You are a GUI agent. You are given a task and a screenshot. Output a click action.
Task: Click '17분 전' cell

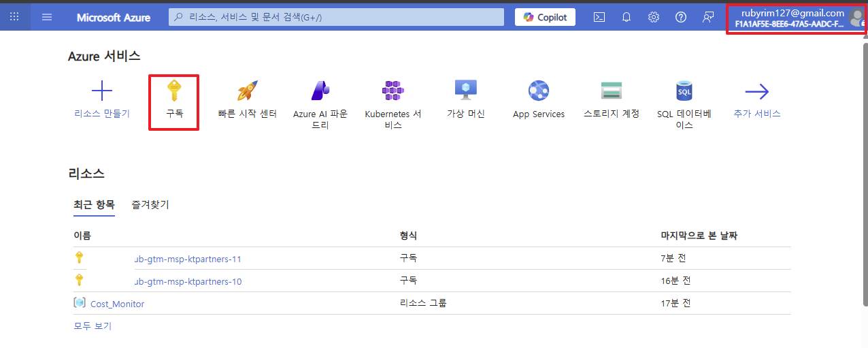pyautogui.click(x=675, y=303)
